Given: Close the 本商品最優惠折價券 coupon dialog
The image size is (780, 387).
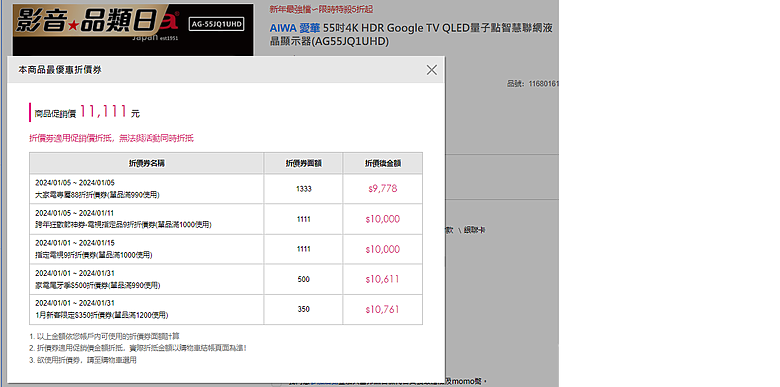Looking at the screenshot, I should tap(431, 70).
